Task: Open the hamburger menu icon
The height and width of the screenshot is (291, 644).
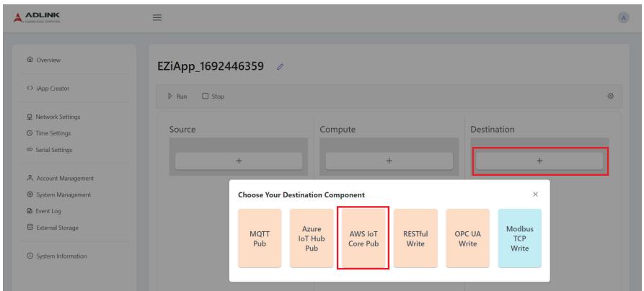Action: click(x=157, y=18)
